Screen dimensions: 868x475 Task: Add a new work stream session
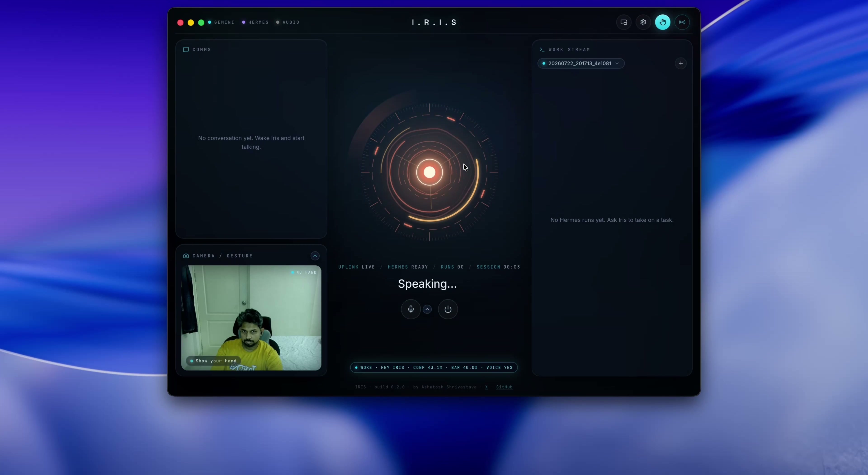[680, 63]
